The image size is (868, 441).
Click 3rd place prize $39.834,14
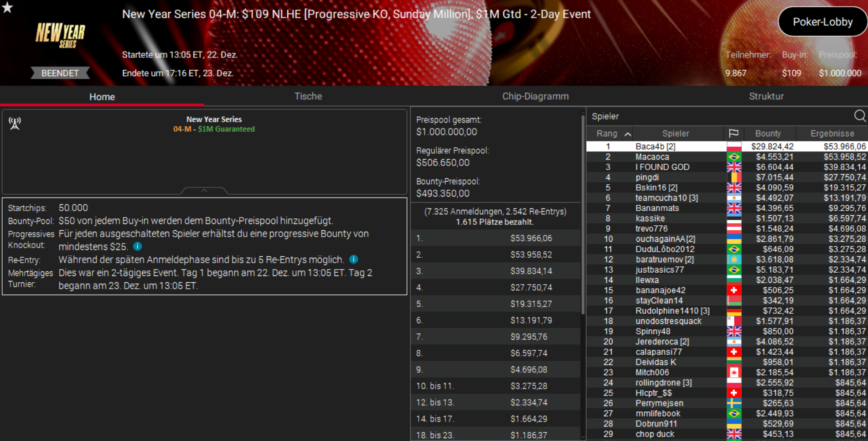pyautogui.click(x=531, y=271)
